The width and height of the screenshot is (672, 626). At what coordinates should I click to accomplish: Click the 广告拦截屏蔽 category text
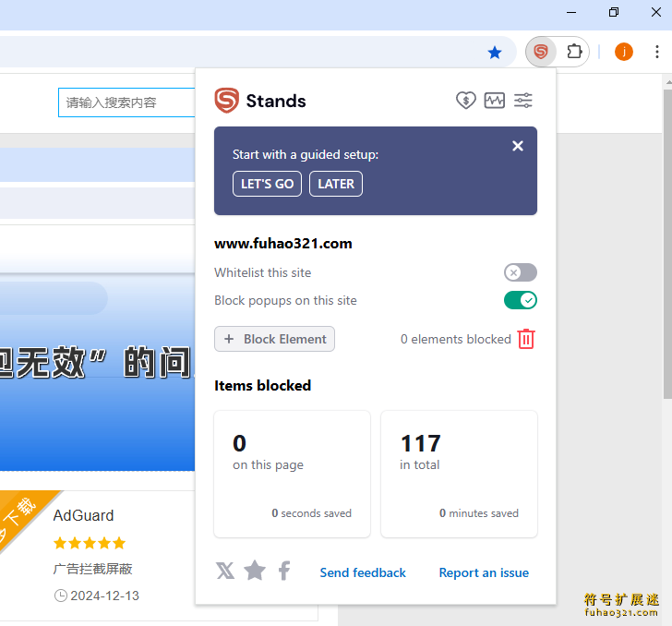click(x=93, y=569)
